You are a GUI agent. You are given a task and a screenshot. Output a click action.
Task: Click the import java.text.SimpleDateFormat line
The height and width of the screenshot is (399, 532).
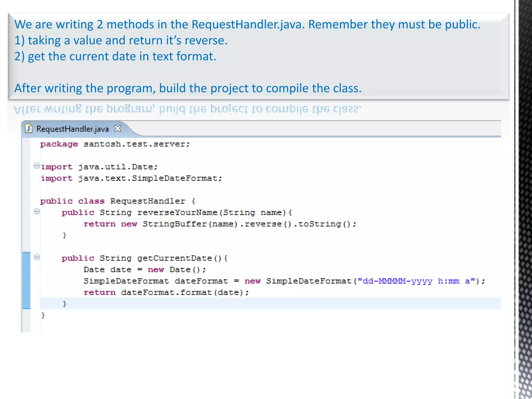(x=131, y=178)
